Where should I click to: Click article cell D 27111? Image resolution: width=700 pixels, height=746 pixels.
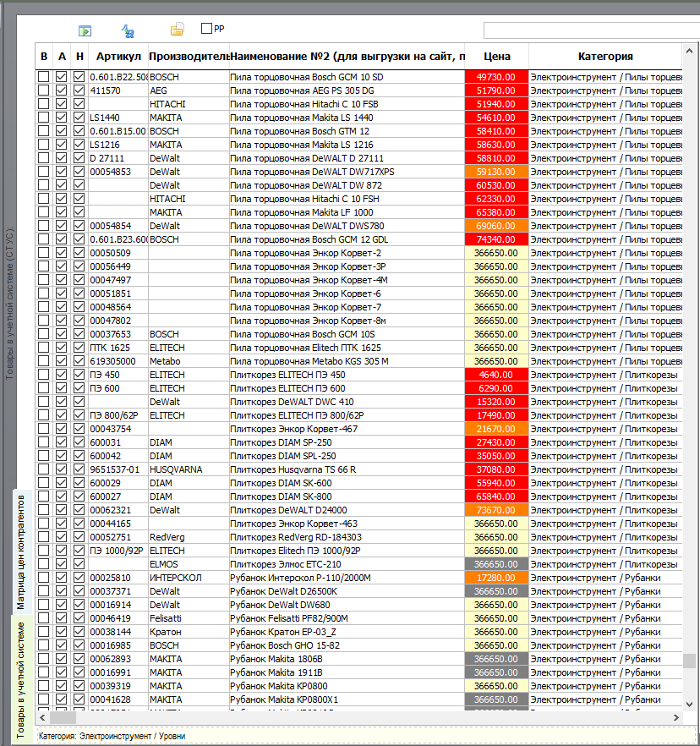tap(118, 158)
